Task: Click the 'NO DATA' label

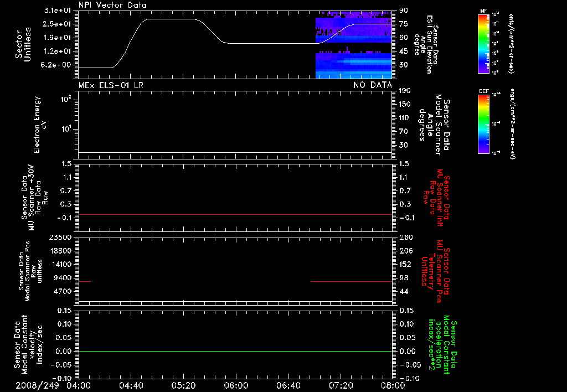Action: pyautogui.click(x=373, y=85)
